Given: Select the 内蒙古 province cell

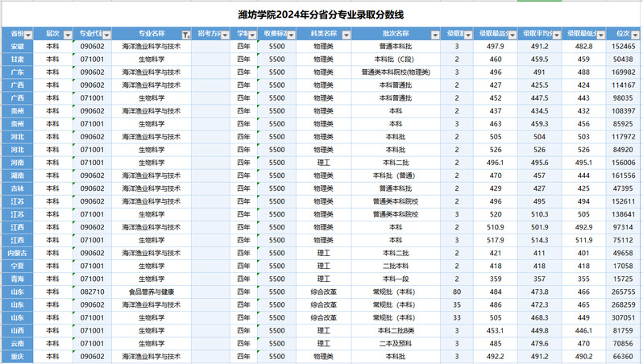Looking at the screenshot, I should [x=17, y=253].
